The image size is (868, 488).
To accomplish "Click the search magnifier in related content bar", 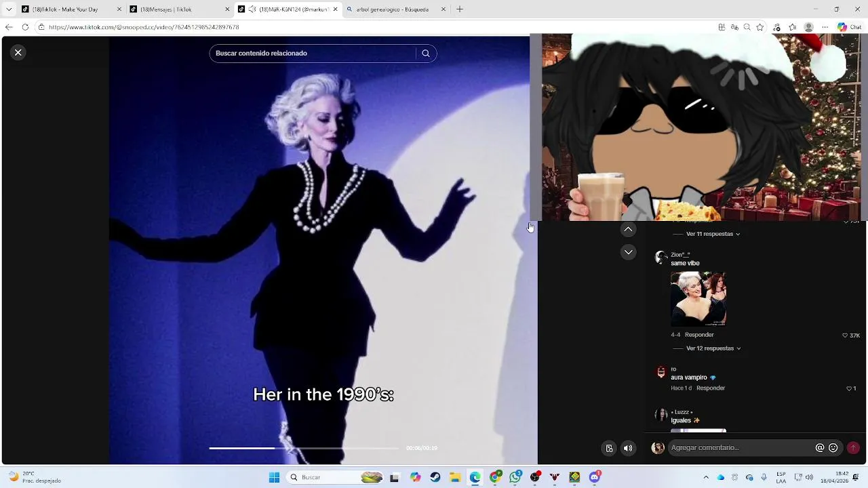I will click(426, 54).
